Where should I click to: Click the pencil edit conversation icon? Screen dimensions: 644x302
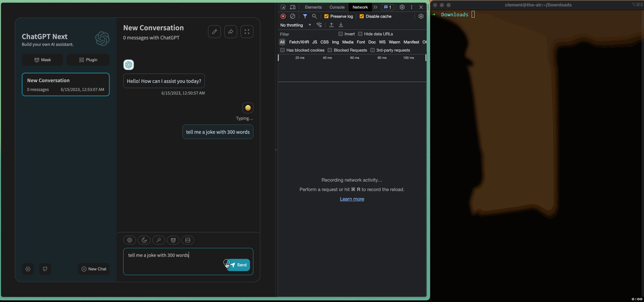tap(214, 32)
